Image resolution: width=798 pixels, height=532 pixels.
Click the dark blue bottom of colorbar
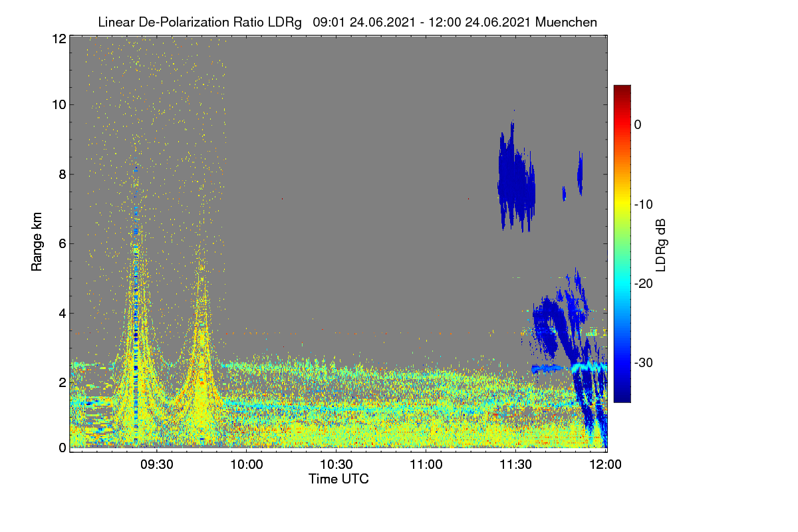[622, 396]
